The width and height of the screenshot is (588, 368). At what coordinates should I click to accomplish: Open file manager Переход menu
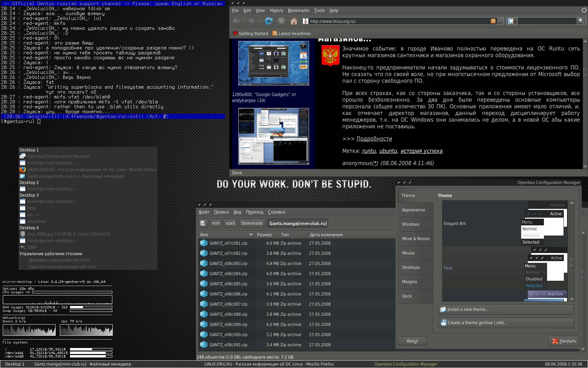point(254,212)
